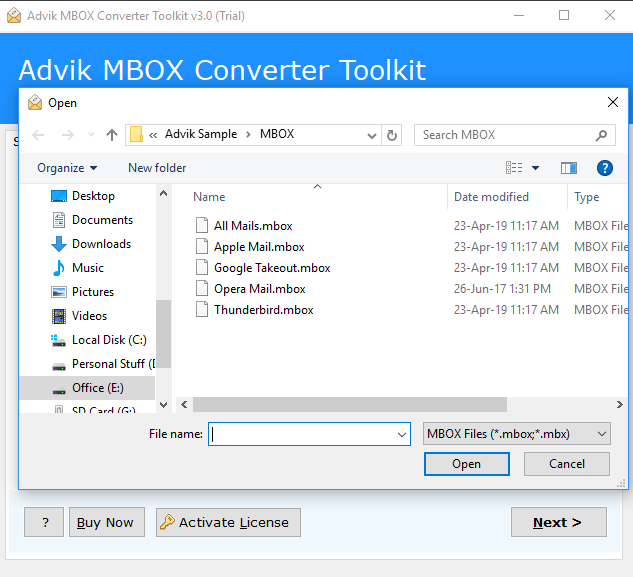Select Apple Mail.mbox file
The height and width of the screenshot is (577, 633).
point(259,247)
